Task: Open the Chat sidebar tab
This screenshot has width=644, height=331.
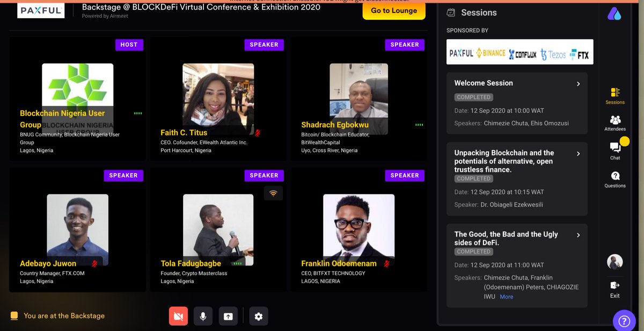Action: 615,151
